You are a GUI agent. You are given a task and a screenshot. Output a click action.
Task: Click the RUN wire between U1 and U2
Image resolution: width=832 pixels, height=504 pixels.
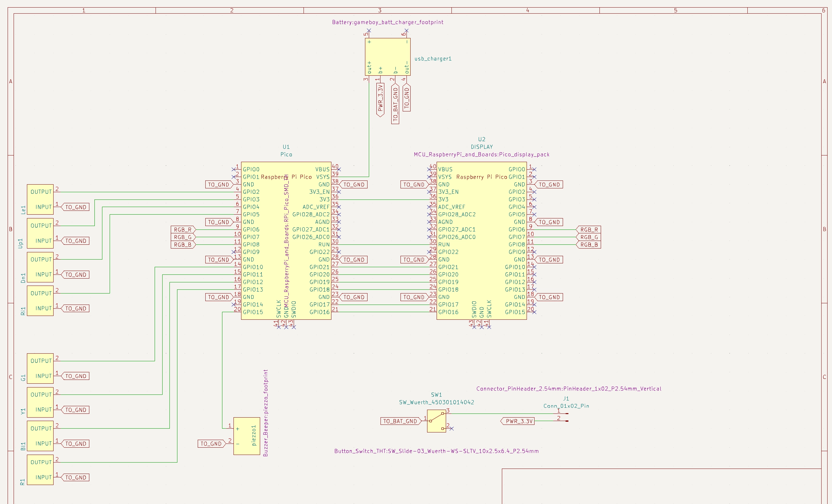coord(384,245)
